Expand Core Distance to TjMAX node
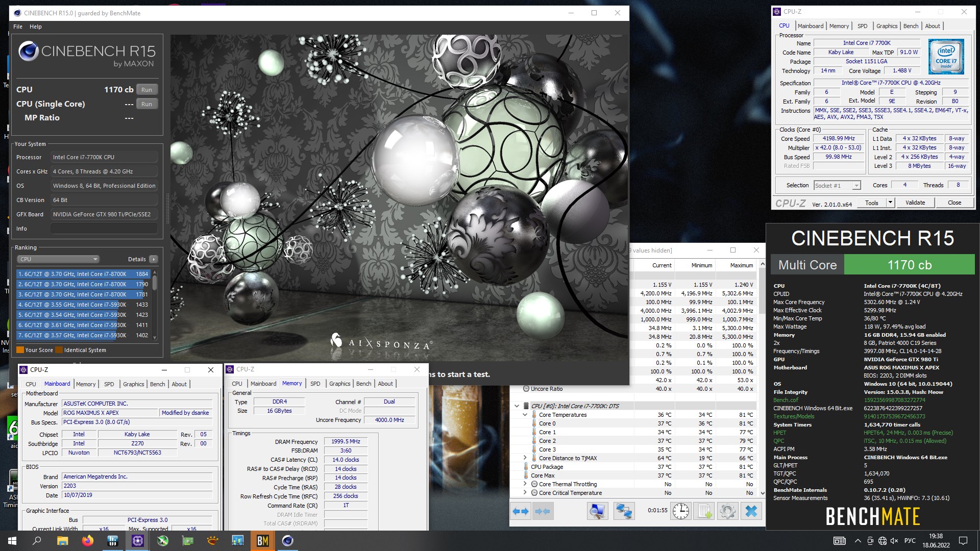Image resolution: width=980 pixels, height=551 pixels. pos(525,458)
